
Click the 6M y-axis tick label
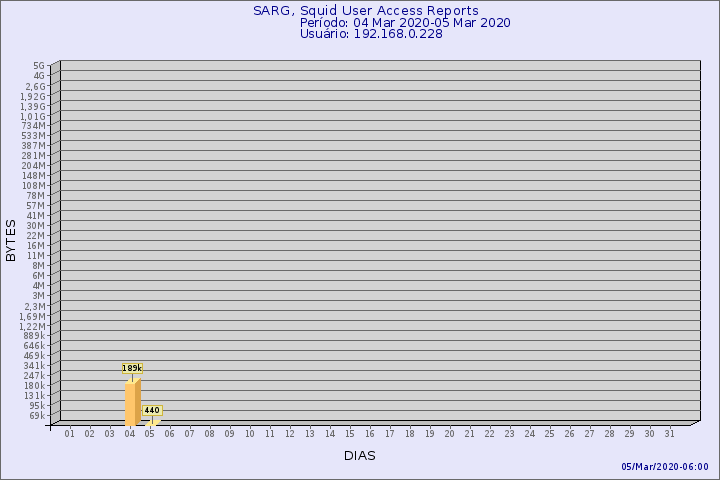pyautogui.click(x=39, y=276)
